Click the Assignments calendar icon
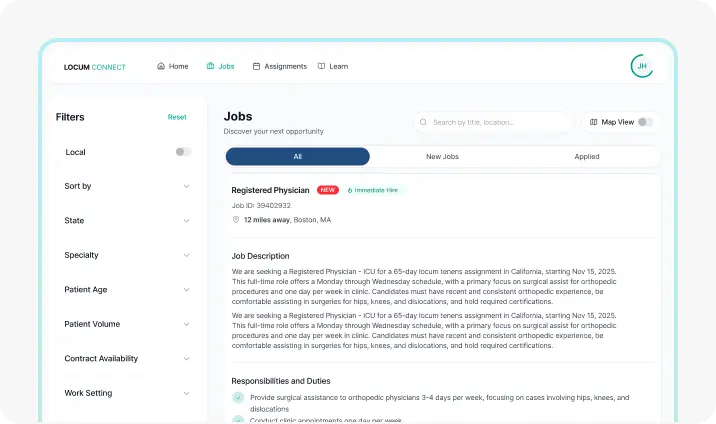The width and height of the screenshot is (716, 424). point(256,67)
